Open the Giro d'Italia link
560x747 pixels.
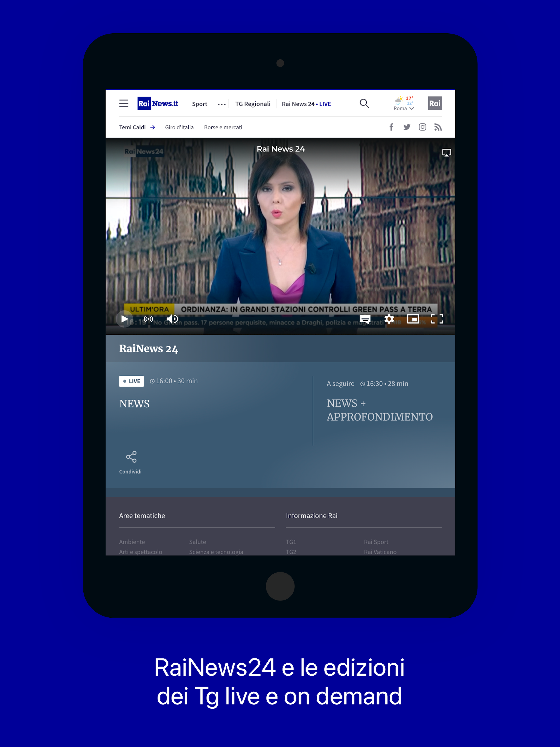point(179,127)
